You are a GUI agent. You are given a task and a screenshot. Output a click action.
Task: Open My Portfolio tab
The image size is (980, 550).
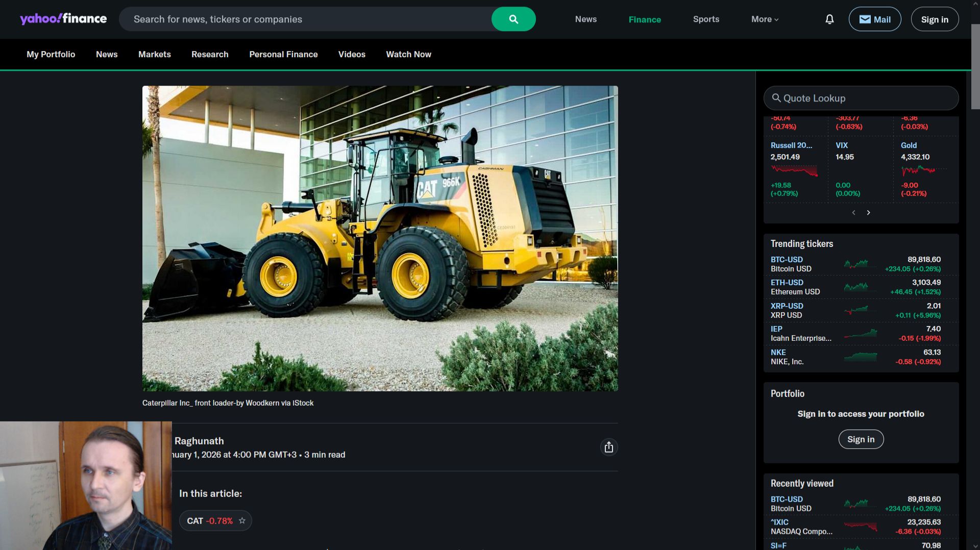[x=51, y=55]
